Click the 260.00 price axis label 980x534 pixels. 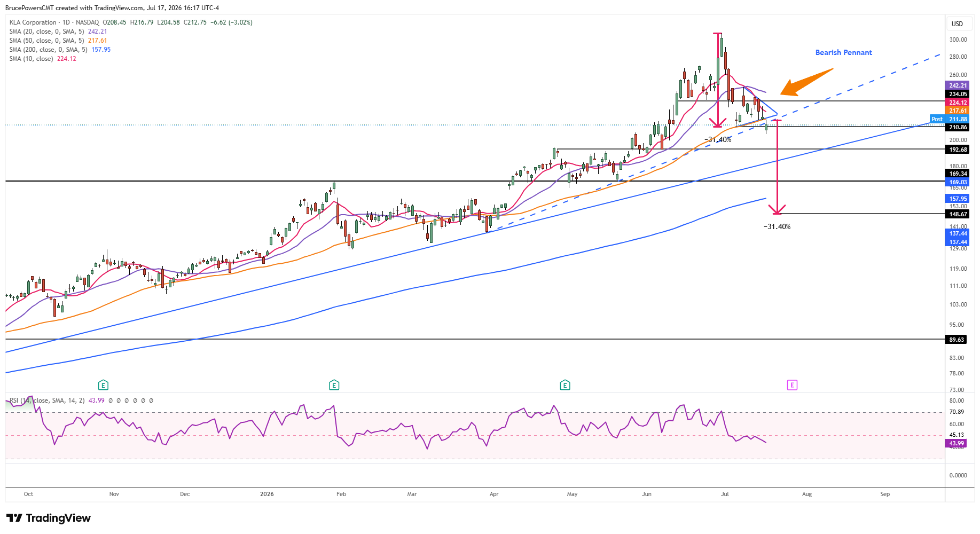click(958, 75)
